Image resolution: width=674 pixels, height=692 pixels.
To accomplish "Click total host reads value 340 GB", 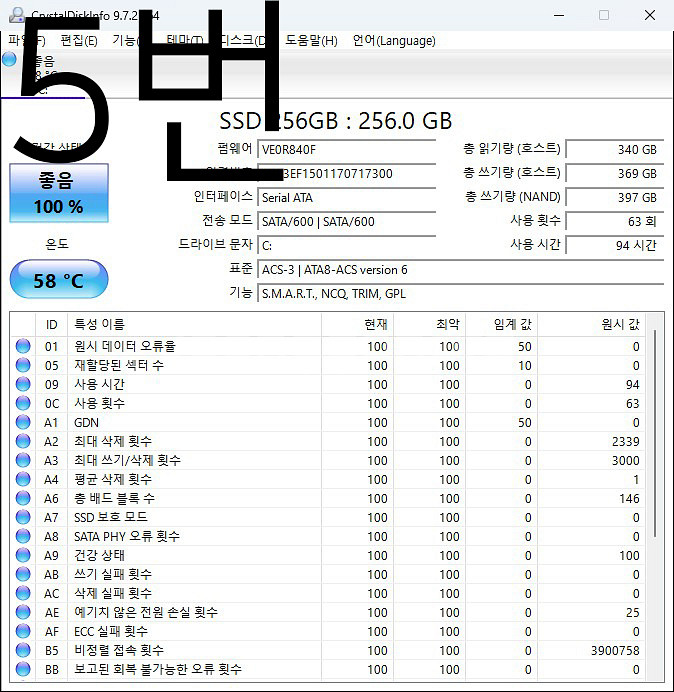I will (615, 150).
